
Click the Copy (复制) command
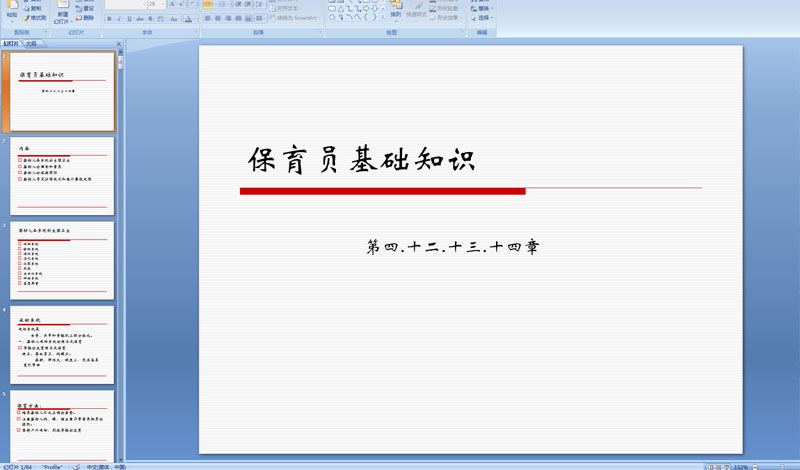tap(32, 9)
